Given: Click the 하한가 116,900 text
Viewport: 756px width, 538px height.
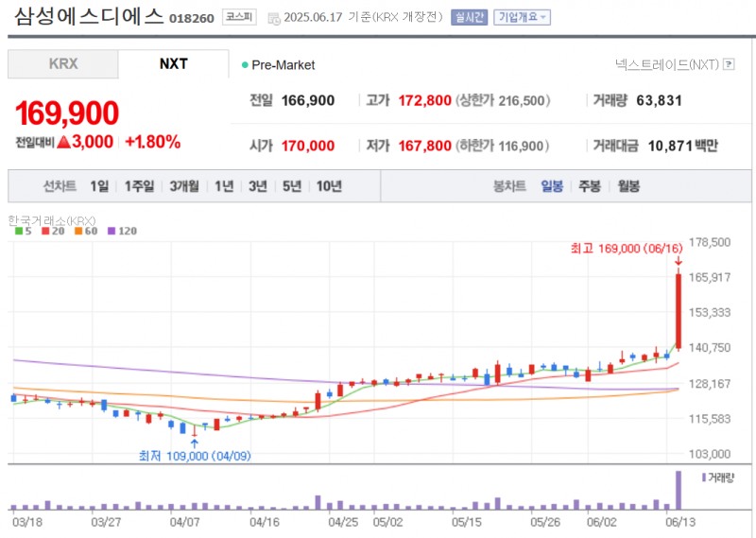Looking at the screenshot, I should [502, 146].
